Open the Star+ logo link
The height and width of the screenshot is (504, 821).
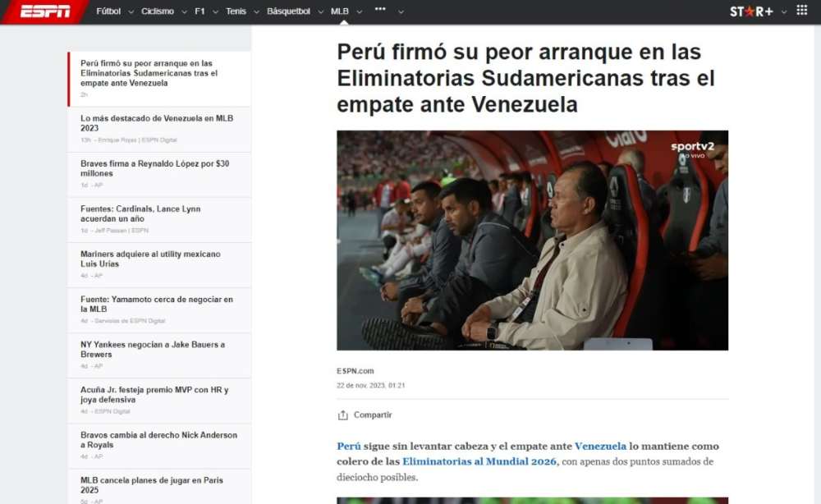(x=751, y=11)
